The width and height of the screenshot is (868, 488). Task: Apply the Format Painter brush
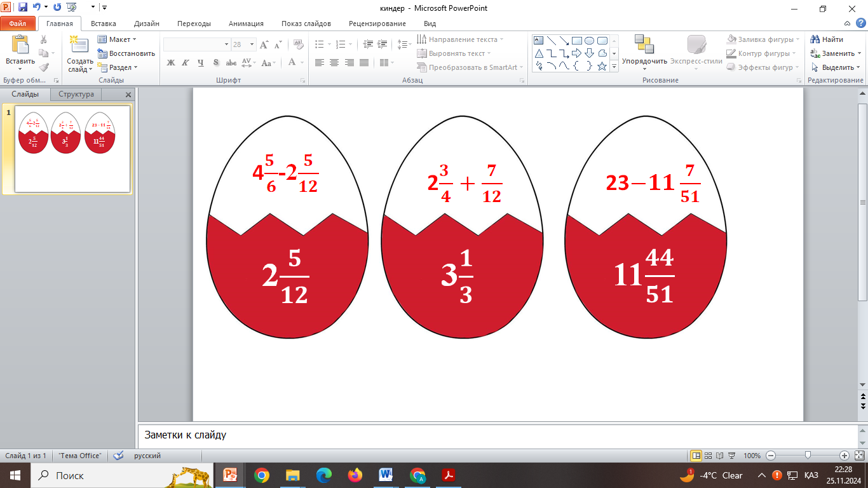(x=43, y=67)
